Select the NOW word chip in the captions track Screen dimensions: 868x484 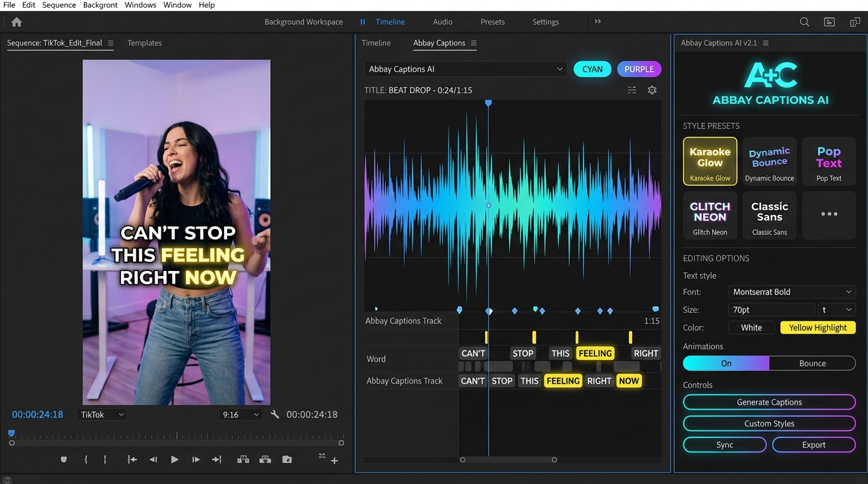coord(629,381)
